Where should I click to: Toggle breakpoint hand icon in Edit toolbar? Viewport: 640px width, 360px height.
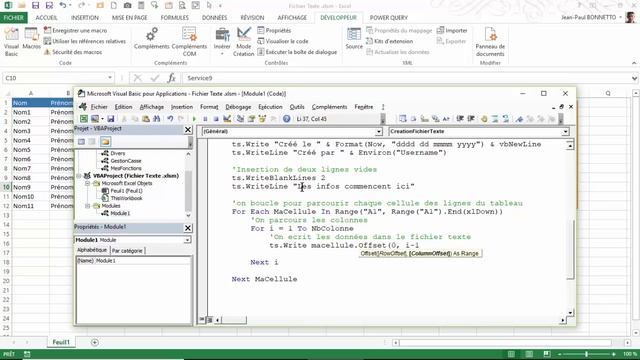484,119
